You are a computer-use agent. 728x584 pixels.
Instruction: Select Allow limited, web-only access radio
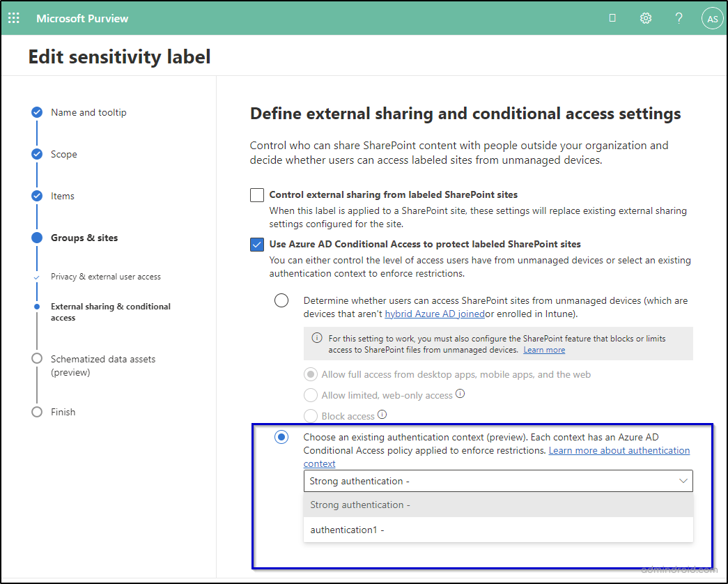click(x=311, y=395)
